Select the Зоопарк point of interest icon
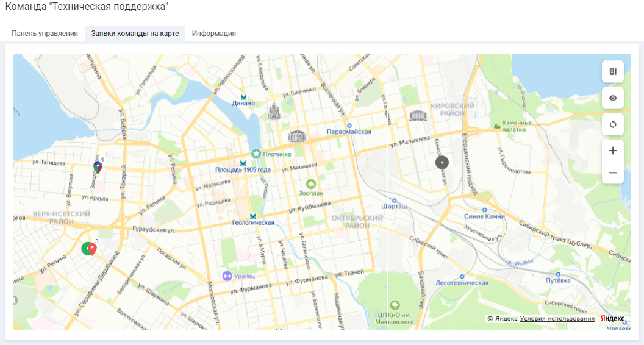The width and height of the screenshot is (644, 345). click(x=311, y=183)
